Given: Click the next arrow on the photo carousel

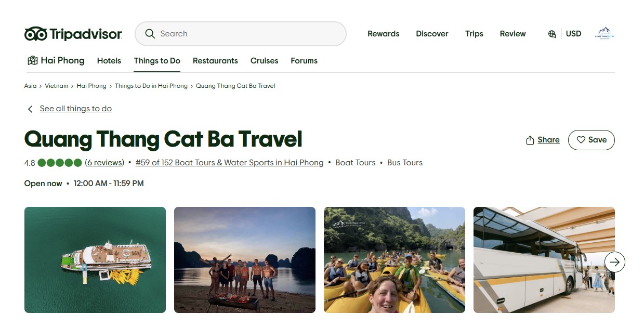Looking at the screenshot, I should pos(614,262).
